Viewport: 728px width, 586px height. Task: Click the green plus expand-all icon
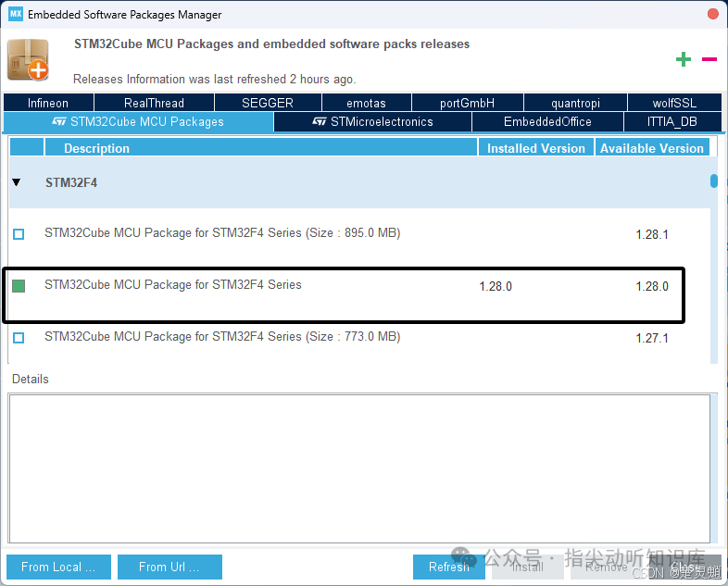(x=683, y=59)
